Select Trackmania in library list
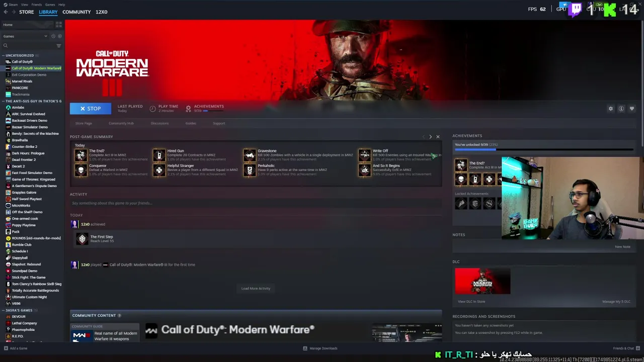The image size is (644, 362). (x=21, y=95)
